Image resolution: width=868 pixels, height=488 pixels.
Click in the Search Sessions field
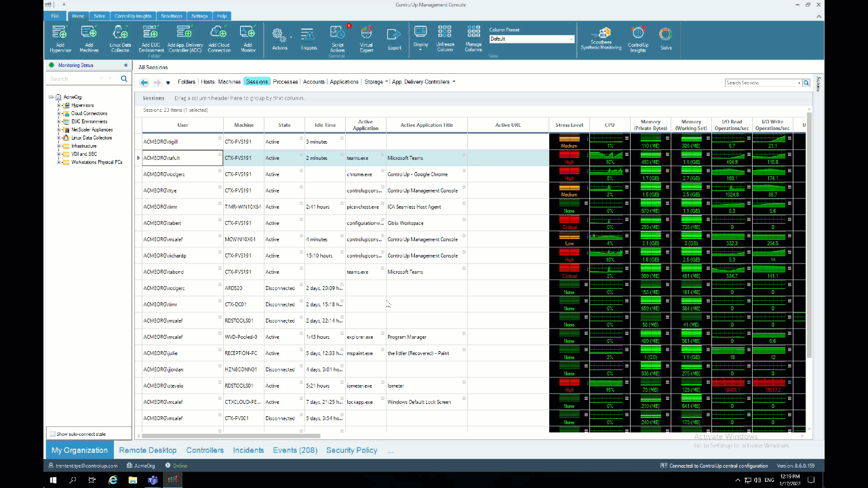761,83
